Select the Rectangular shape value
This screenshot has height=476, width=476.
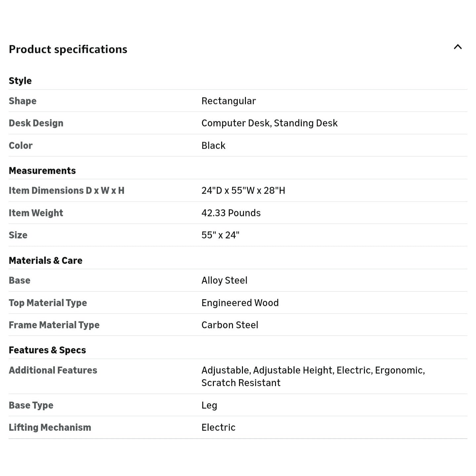(x=229, y=101)
